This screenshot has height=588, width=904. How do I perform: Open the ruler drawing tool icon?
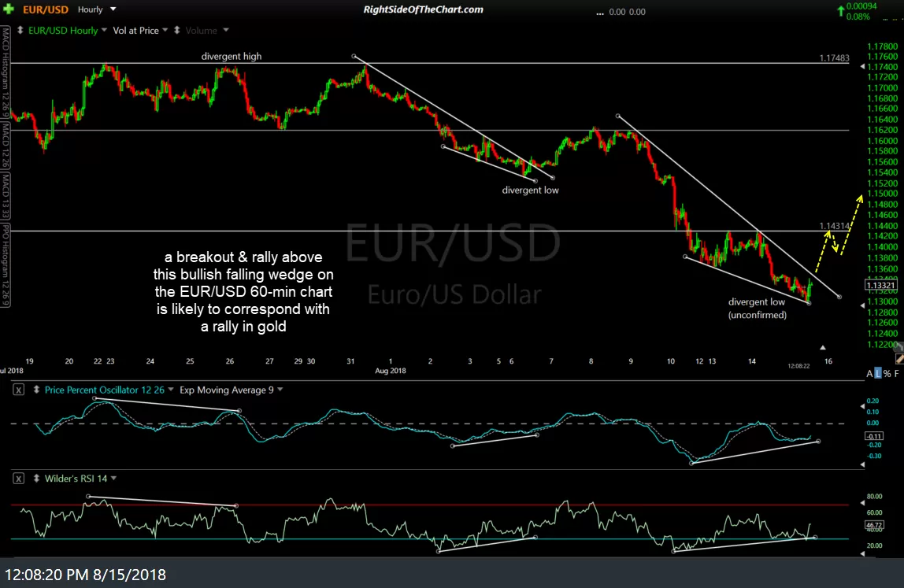click(x=899, y=358)
